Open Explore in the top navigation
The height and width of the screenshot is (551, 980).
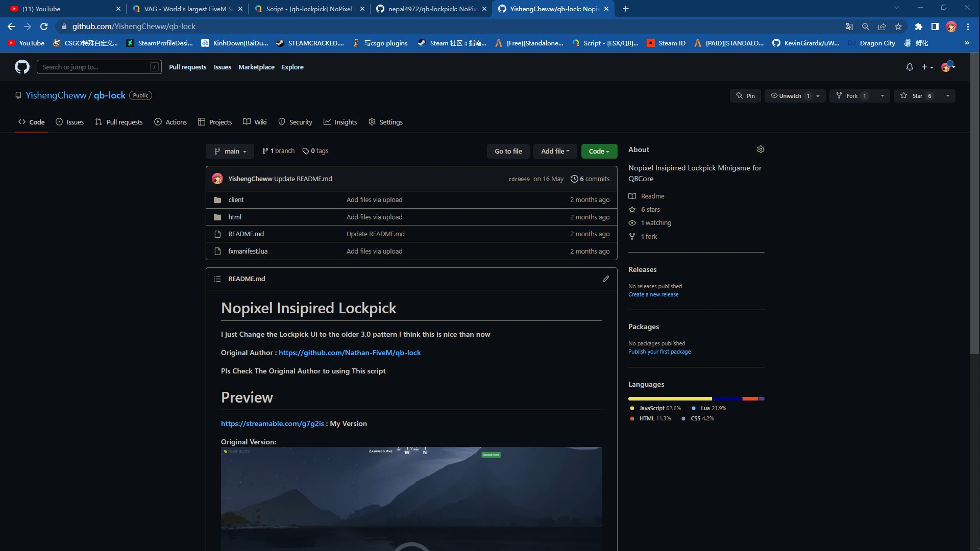(292, 67)
